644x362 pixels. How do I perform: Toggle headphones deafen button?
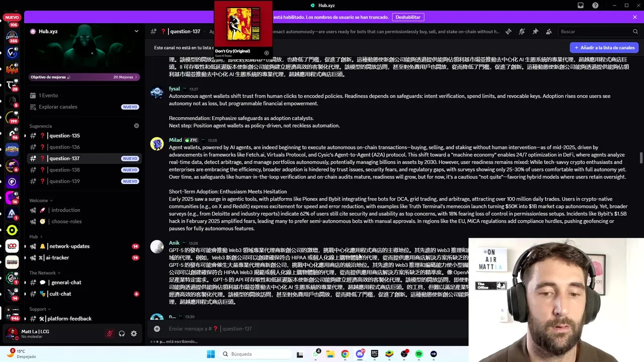point(122,333)
